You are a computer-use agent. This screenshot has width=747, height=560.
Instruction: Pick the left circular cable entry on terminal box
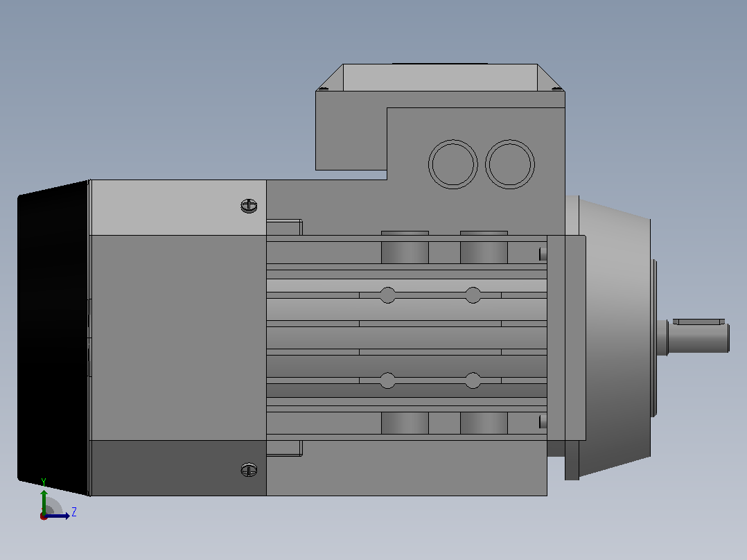click(452, 164)
